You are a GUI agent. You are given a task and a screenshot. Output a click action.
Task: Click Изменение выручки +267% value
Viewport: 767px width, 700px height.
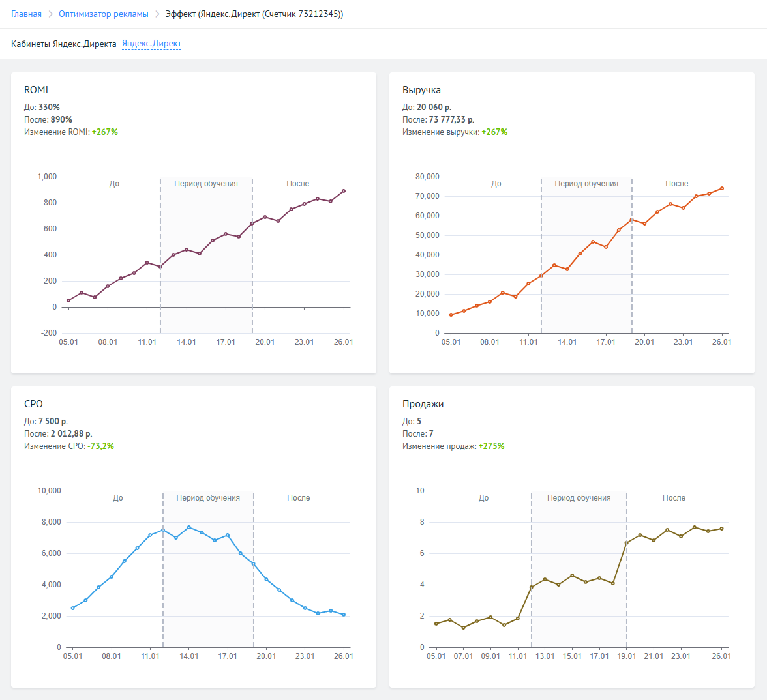(494, 132)
